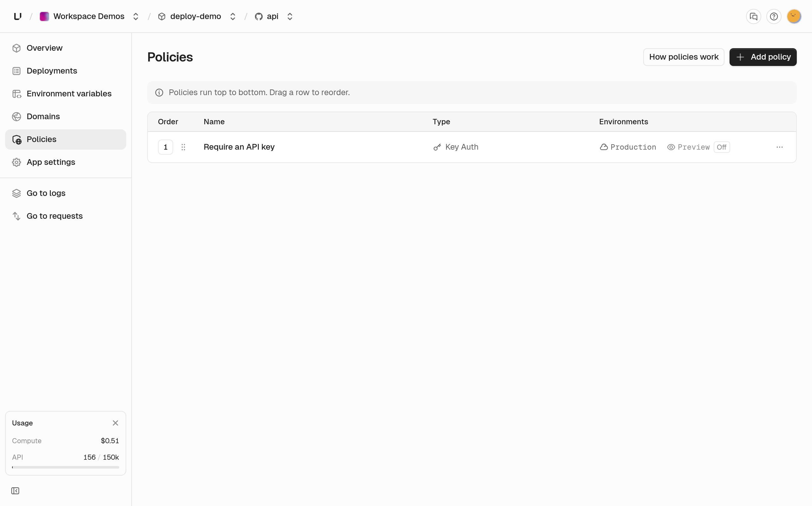The width and height of the screenshot is (812, 506).
Task: Click the GitHub icon beside api
Action: point(259,16)
